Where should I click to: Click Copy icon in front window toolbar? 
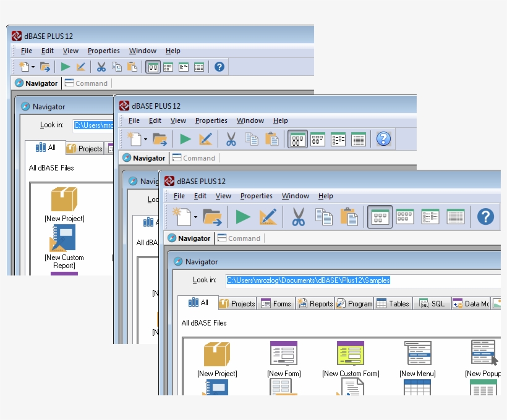coord(323,216)
